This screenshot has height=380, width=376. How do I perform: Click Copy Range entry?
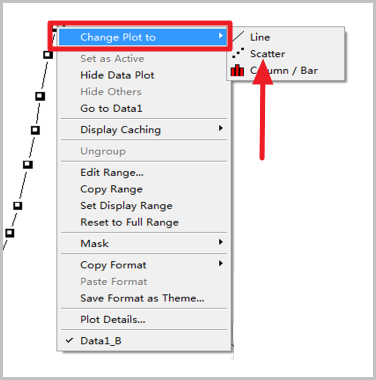coord(111,189)
